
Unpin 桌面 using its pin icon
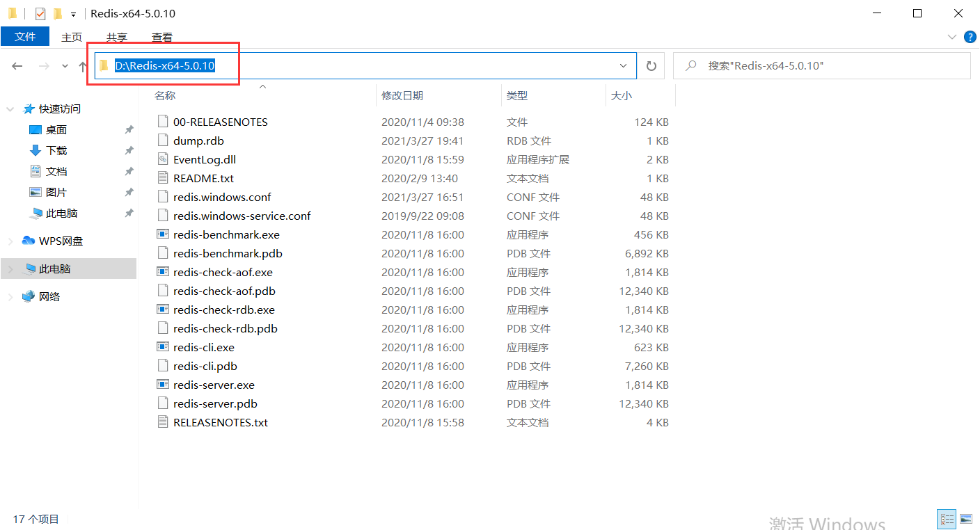(x=129, y=129)
